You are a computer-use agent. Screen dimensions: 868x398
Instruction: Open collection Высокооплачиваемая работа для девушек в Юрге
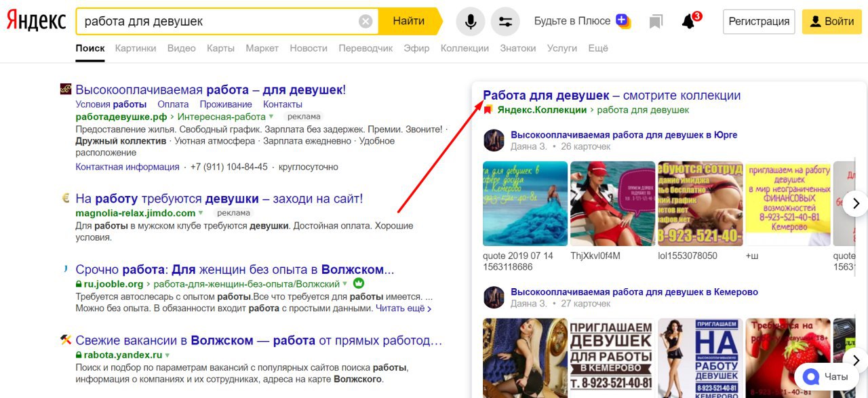point(624,135)
